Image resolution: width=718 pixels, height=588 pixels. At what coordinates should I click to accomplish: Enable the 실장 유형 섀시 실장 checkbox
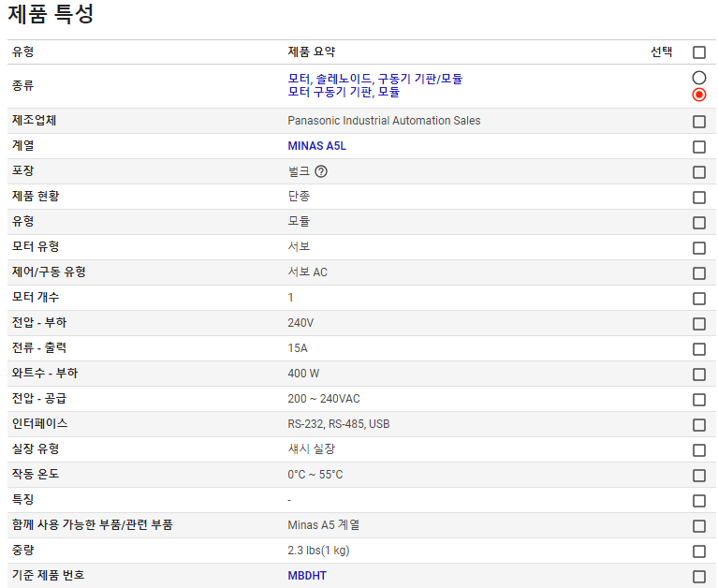click(698, 450)
